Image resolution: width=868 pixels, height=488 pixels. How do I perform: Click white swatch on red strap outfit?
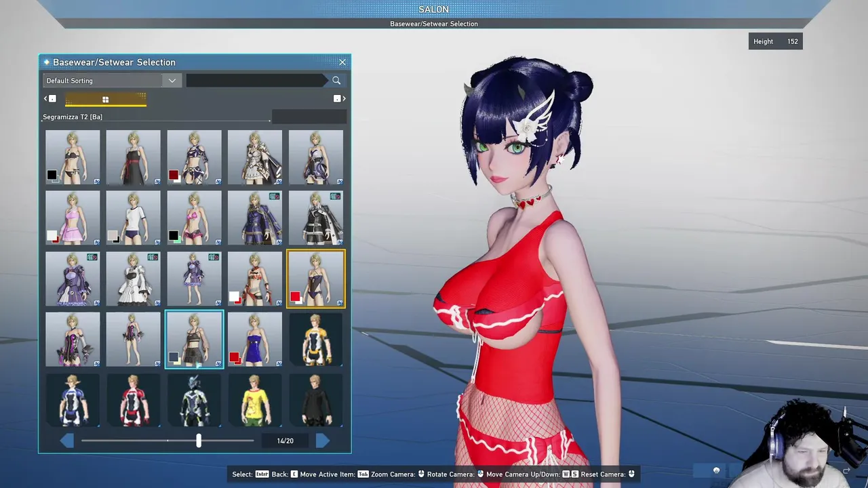234,297
